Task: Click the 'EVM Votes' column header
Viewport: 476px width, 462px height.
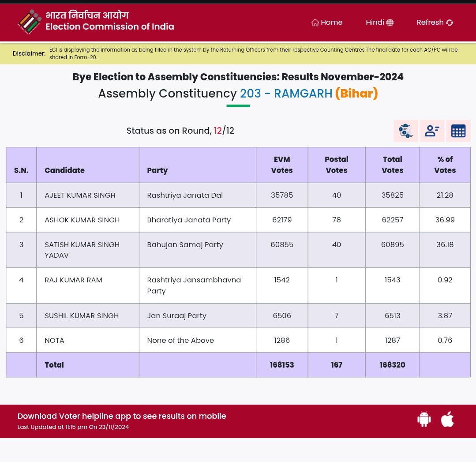Action: point(282,165)
